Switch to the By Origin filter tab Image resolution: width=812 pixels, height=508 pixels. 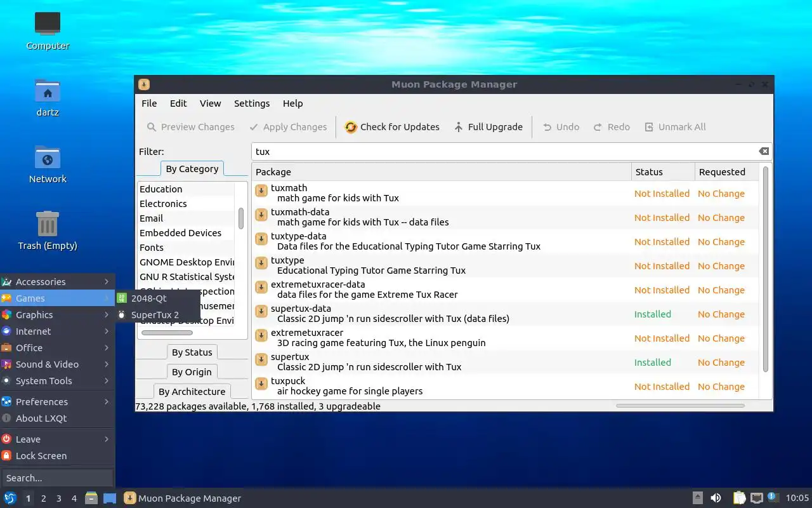click(192, 372)
